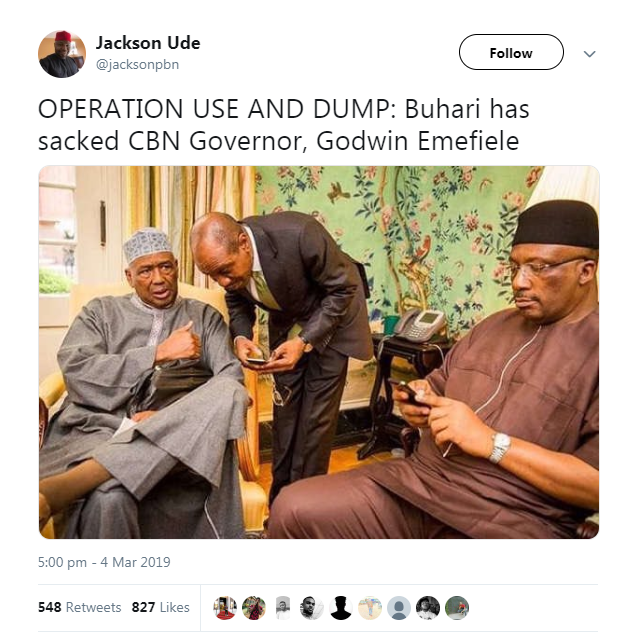Screen dimensions: 634x634
Task: Open the @jacksonpbn handle link
Action: pos(137,65)
